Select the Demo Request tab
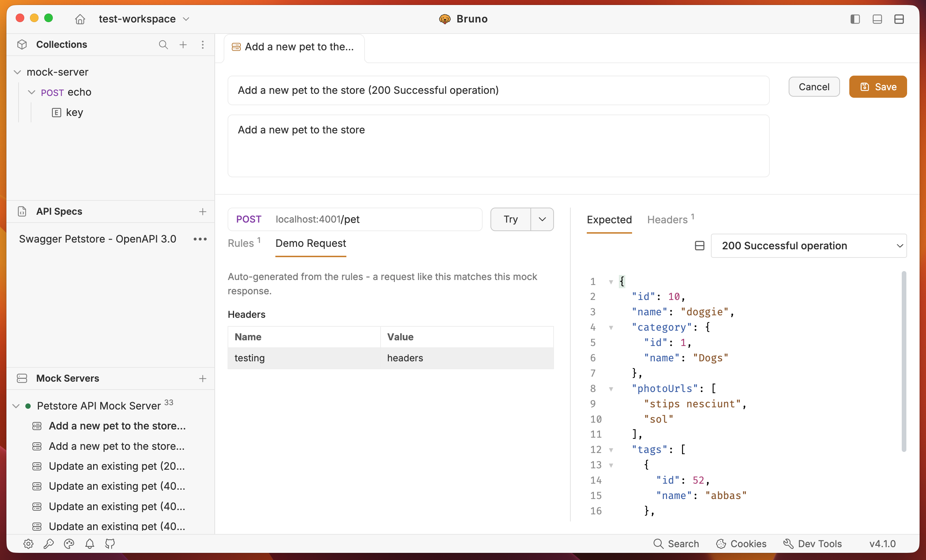Viewport: 926px width, 560px height. point(311,243)
